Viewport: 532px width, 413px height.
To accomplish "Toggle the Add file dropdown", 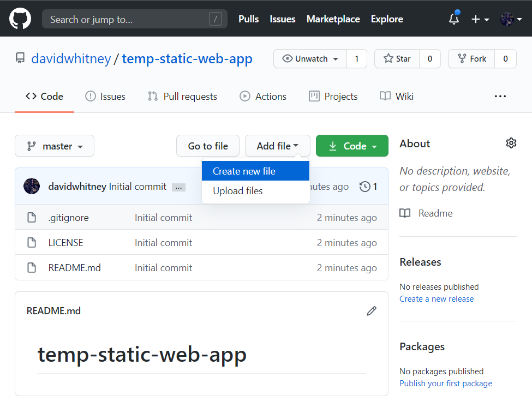I will tap(278, 146).
